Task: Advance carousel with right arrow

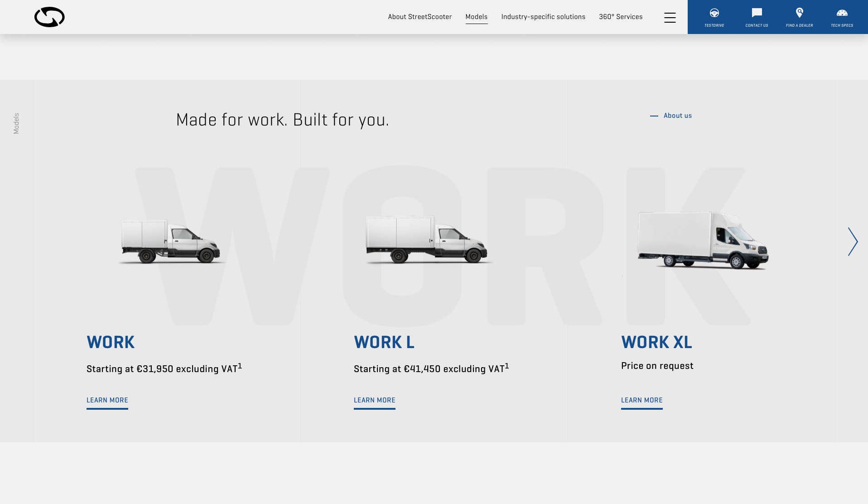Action: (x=853, y=242)
